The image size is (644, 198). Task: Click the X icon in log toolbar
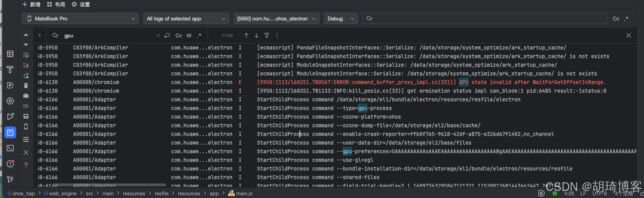(x=26, y=152)
